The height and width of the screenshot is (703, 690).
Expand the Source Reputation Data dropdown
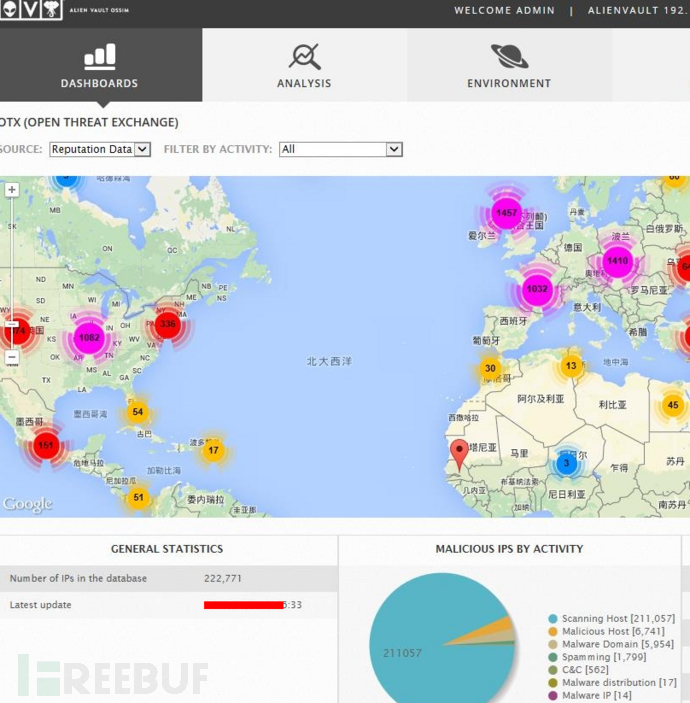click(x=100, y=149)
